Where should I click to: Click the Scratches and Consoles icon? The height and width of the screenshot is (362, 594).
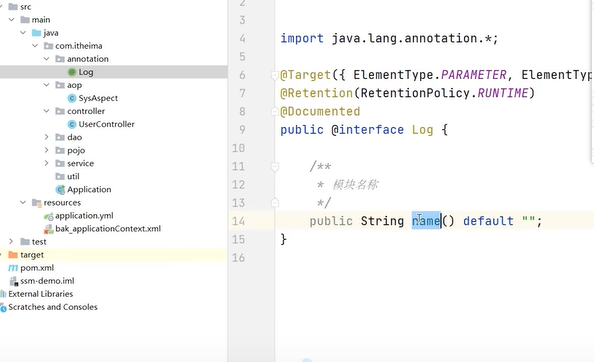pyautogui.click(x=3, y=308)
